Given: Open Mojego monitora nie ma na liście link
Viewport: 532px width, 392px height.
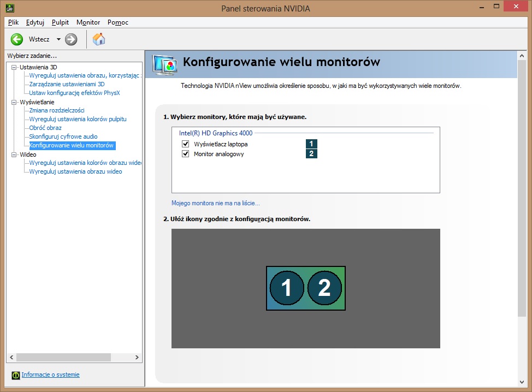Looking at the screenshot, I should (x=215, y=203).
